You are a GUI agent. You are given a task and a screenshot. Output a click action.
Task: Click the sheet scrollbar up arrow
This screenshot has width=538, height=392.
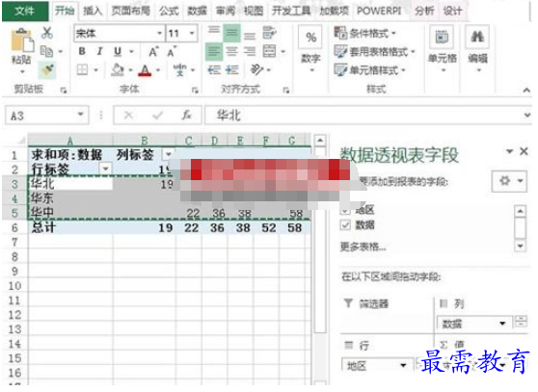[x=320, y=141]
